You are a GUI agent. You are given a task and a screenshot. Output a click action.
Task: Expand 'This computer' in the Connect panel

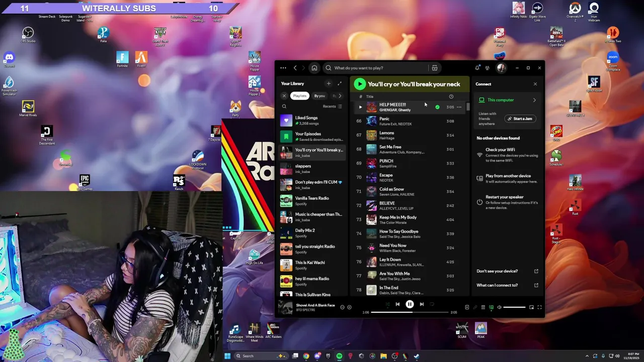click(508, 100)
